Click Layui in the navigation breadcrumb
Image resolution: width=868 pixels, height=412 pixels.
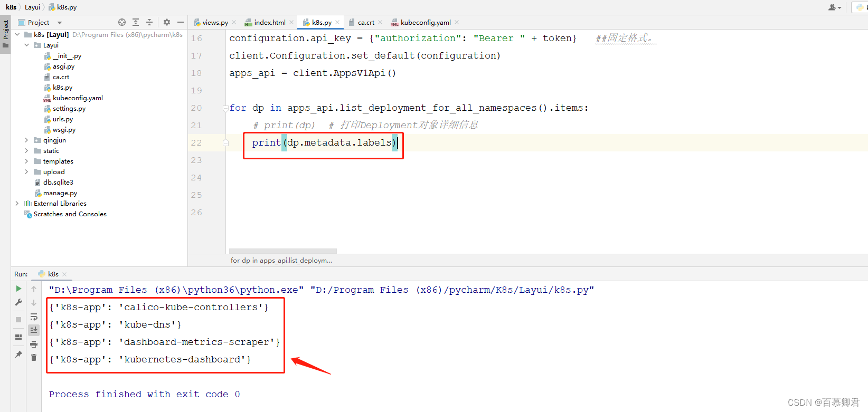[x=32, y=7]
